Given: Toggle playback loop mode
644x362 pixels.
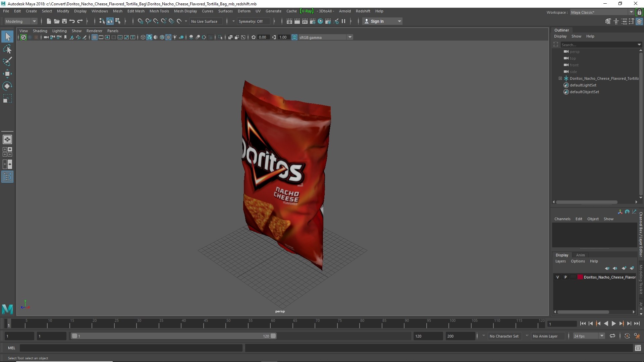Looking at the screenshot, I should coord(612,336).
